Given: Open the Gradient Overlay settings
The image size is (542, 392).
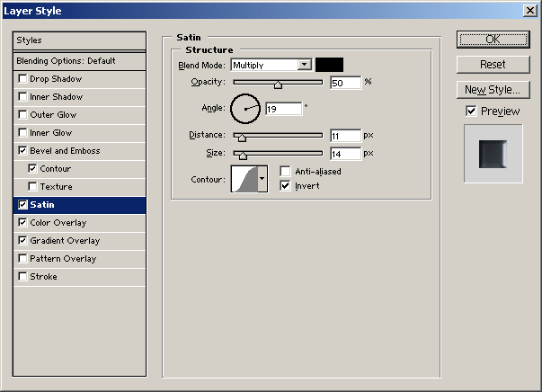Looking at the screenshot, I should (64, 241).
